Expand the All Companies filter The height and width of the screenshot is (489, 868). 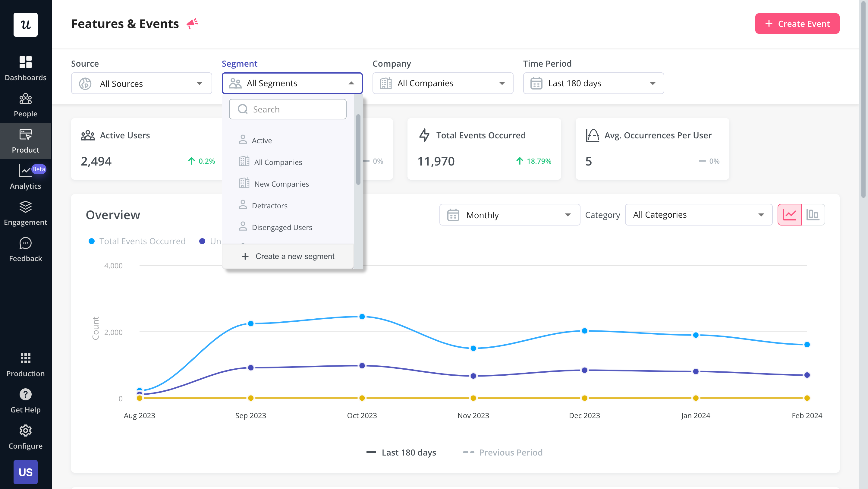(x=442, y=83)
